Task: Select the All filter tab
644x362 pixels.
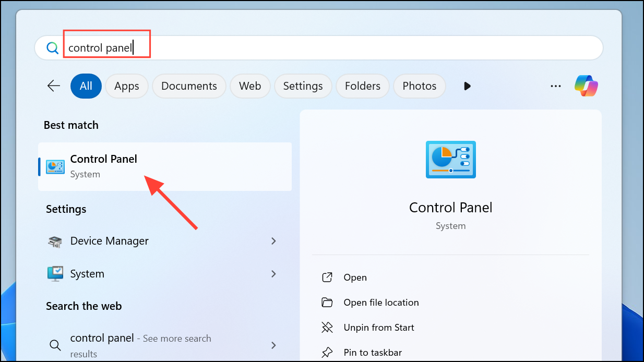Action: [x=86, y=86]
